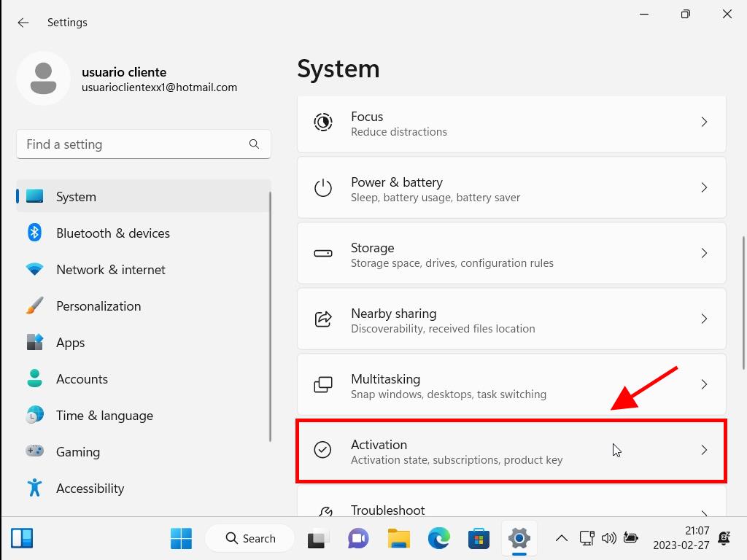Screen dimensions: 747x560
Task: Go to Time & language settings
Action: click(x=104, y=416)
